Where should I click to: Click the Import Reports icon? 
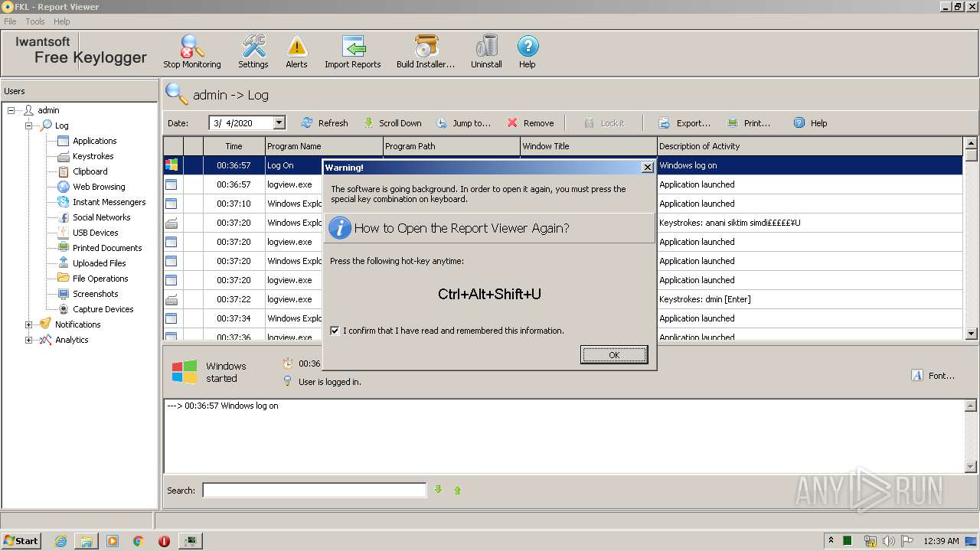point(352,51)
